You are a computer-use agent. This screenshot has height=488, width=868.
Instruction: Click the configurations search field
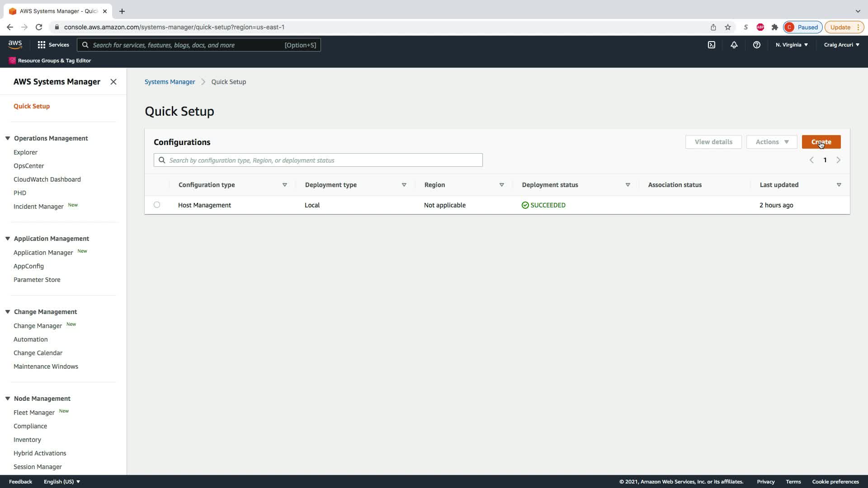tap(318, 160)
